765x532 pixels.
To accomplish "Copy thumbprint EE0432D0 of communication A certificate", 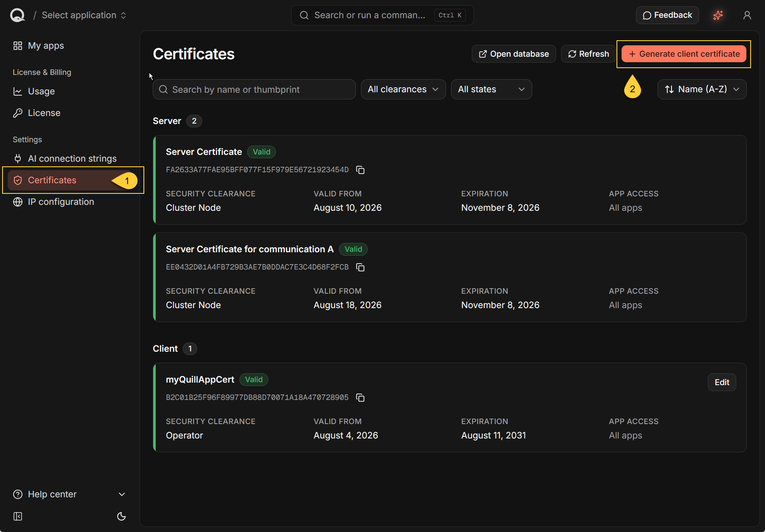I will (x=360, y=267).
